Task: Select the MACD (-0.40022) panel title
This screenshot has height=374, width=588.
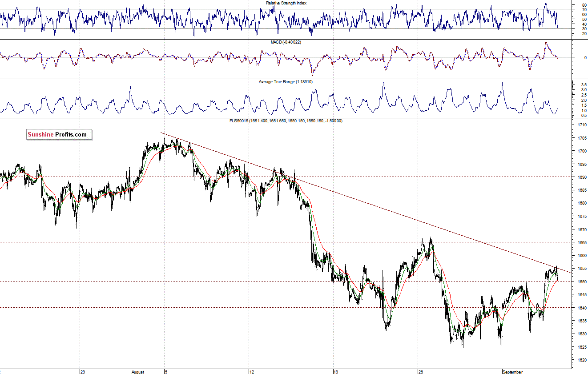Action: coord(286,42)
